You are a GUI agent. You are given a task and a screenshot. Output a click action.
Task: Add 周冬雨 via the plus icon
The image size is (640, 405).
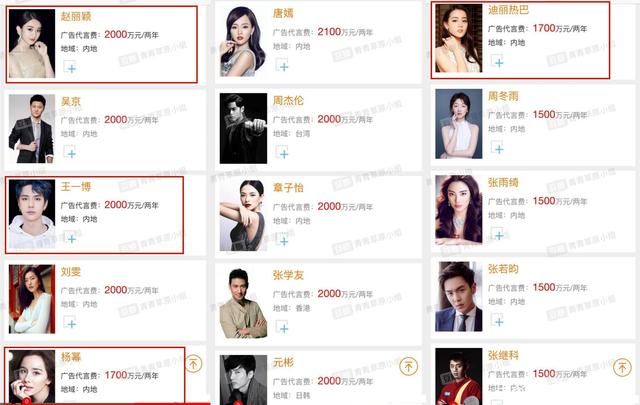coord(497,148)
